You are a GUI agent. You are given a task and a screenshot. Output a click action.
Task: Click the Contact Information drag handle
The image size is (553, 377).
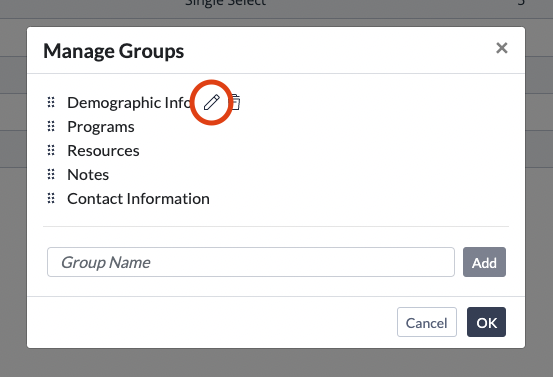pyautogui.click(x=51, y=198)
